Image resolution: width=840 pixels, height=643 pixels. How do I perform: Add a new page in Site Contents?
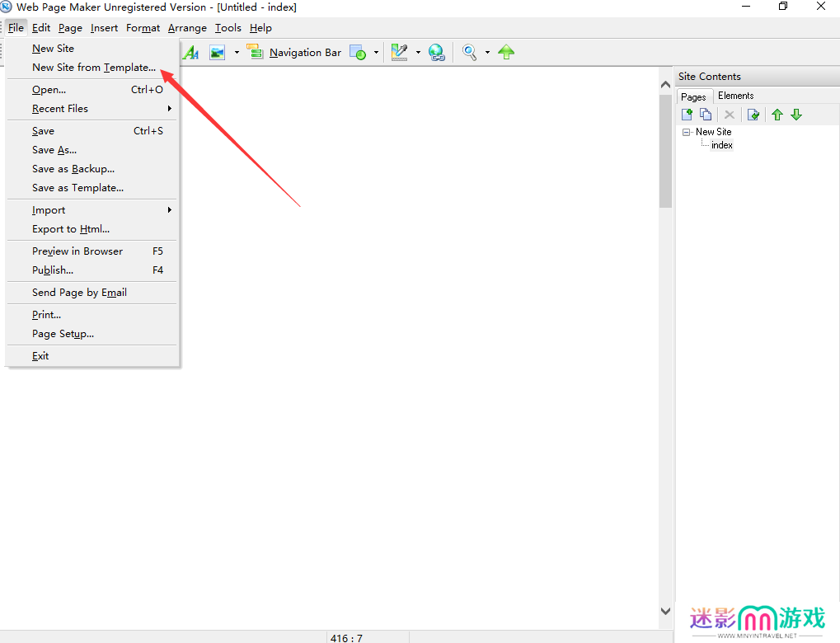tap(687, 114)
